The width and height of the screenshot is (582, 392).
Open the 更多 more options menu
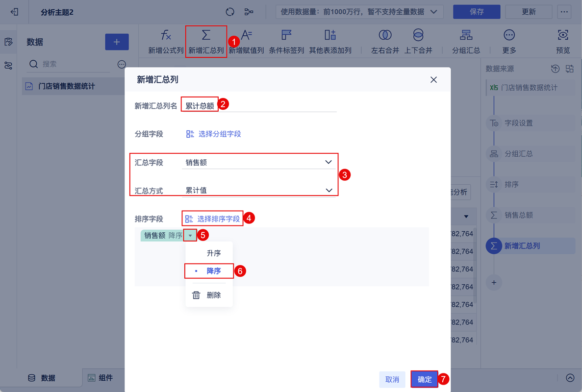pyautogui.click(x=508, y=41)
